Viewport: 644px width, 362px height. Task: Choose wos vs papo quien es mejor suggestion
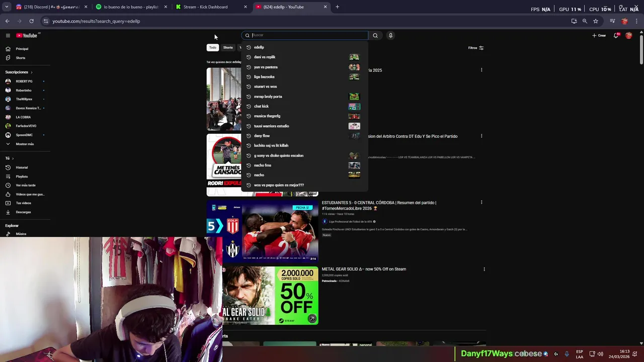point(305,185)
